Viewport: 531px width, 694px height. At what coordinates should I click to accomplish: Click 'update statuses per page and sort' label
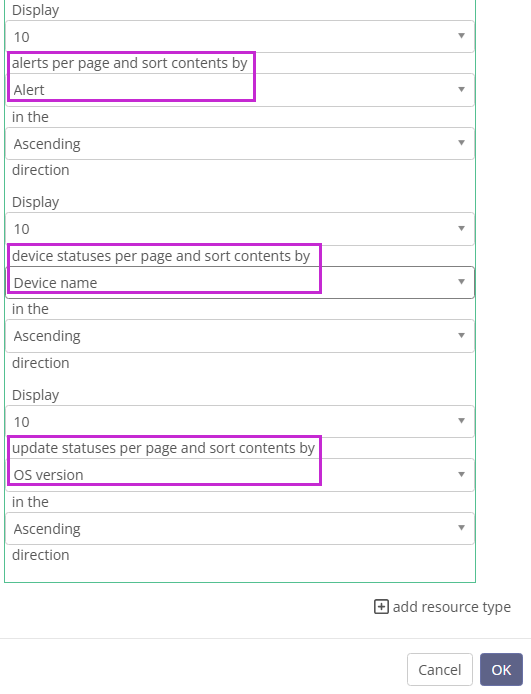163,448
